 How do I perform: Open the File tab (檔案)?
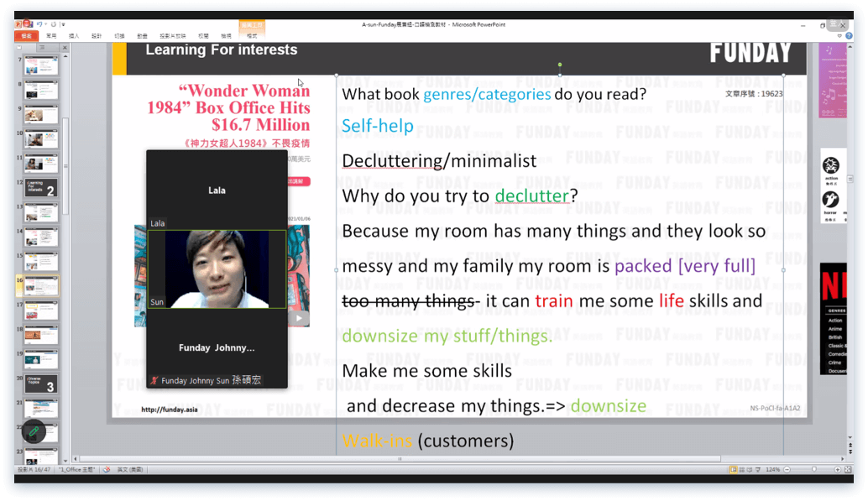coord(26,36)
